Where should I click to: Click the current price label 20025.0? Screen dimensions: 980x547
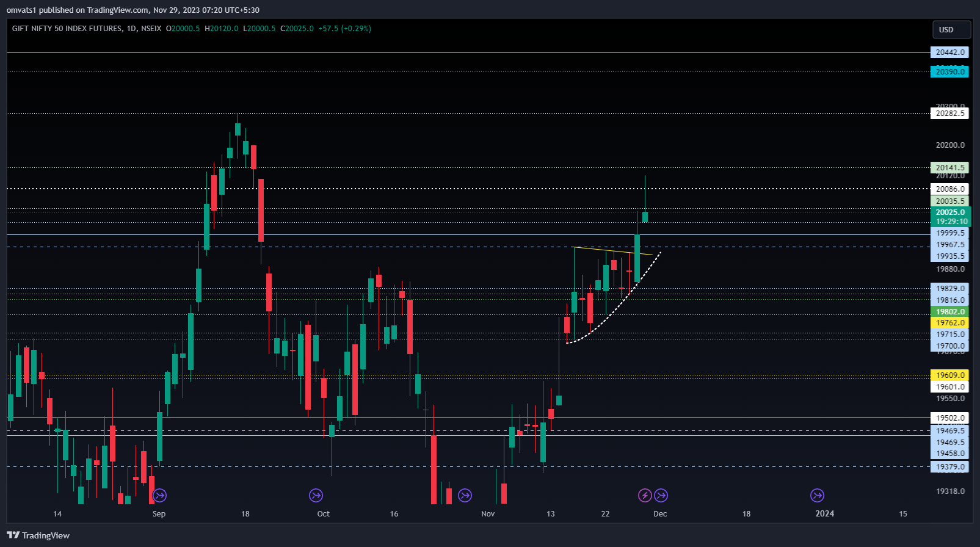tap(950, 212)
